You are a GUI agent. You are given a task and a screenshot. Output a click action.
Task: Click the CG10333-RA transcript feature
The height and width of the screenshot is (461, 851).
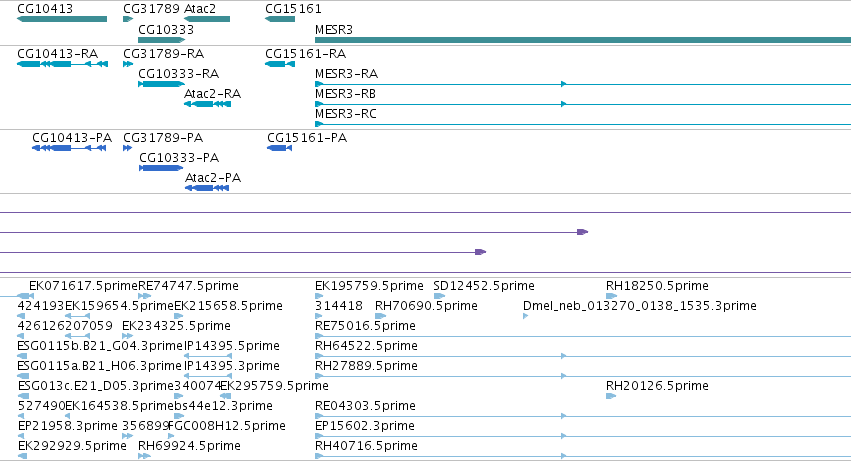coord(162,84)
